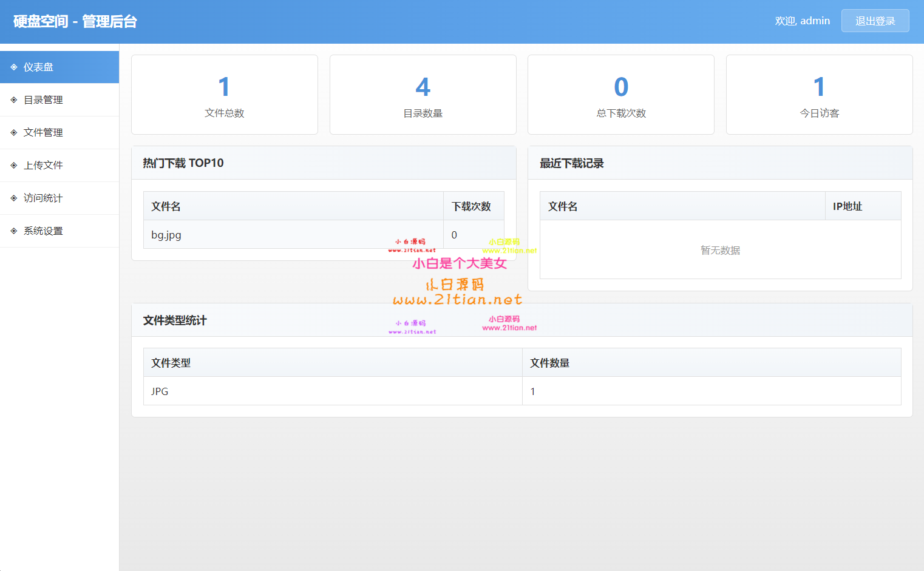This screenshot has height=571, width=924.
Task: Select 访问统计 from the sidebar
Action: pyautogui.click(x=43, y=198)
